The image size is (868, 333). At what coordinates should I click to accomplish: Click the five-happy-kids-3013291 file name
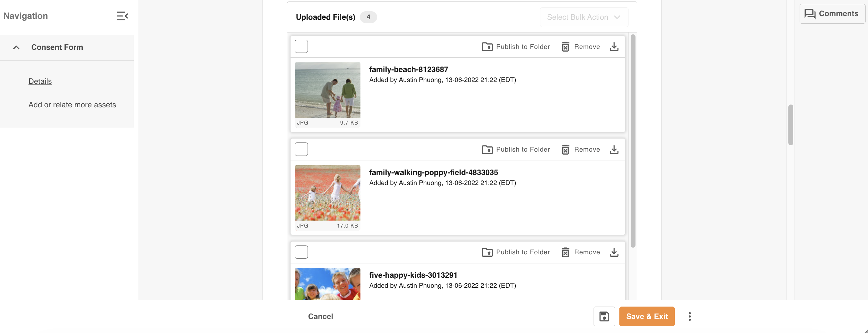pyautogui.click(x=413, y=275)
